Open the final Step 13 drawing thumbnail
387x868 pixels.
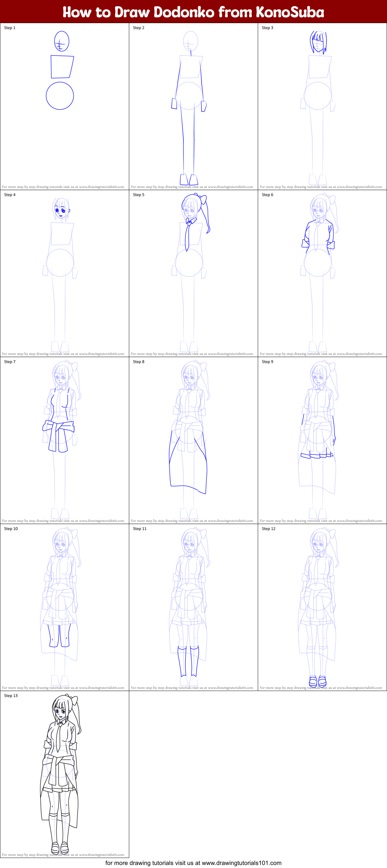tap(64, 774)
